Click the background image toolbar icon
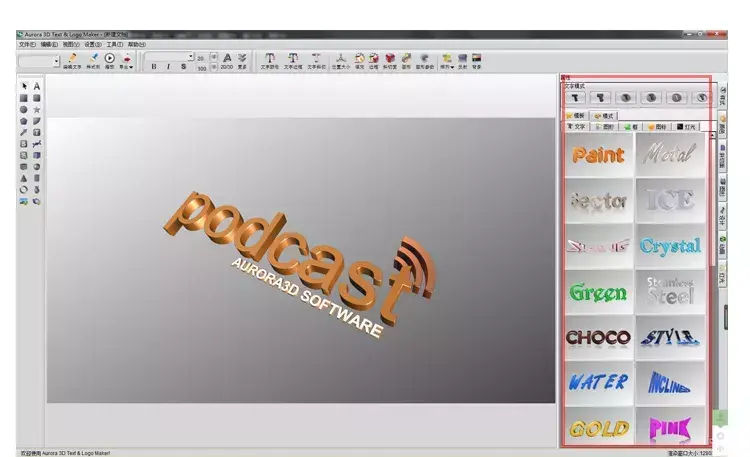This screenshot has height=457, width=750. pyautogui.click(x=476, y=58)
